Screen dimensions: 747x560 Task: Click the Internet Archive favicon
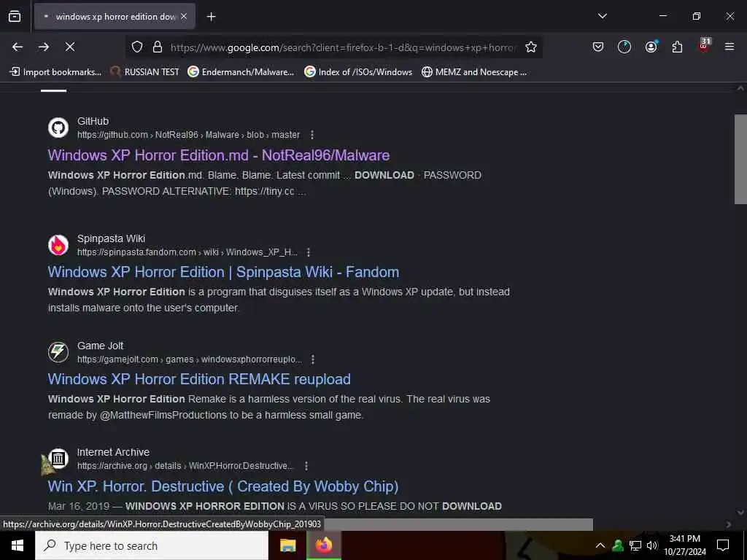pyautogui.click(x=58, y=459)
